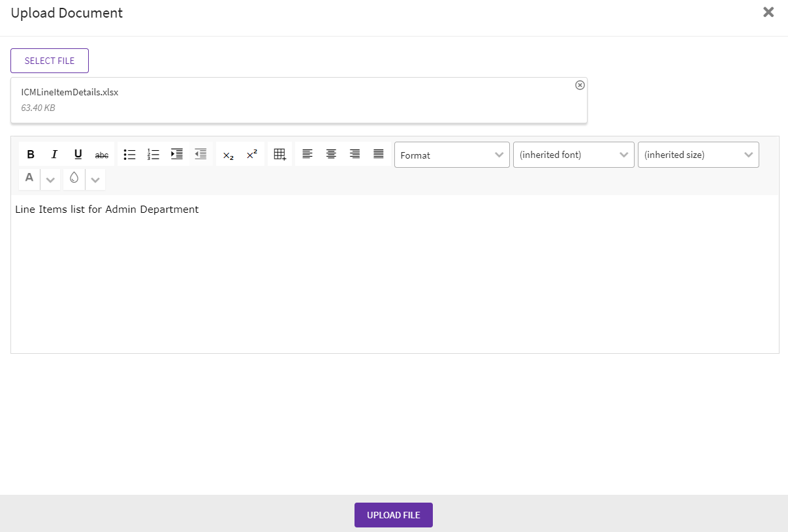Click the Upload File button
This screenshot has width=788, height=532.
pos(393,515)
